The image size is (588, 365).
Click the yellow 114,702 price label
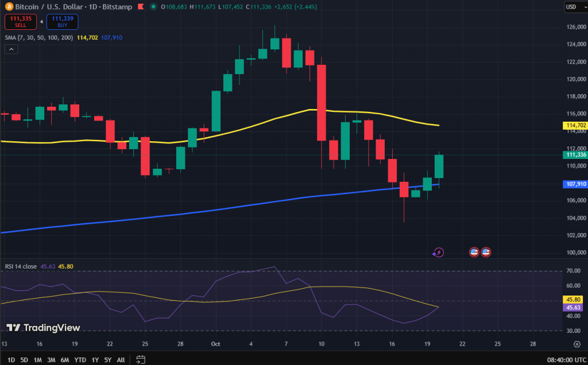coord(574,124)
